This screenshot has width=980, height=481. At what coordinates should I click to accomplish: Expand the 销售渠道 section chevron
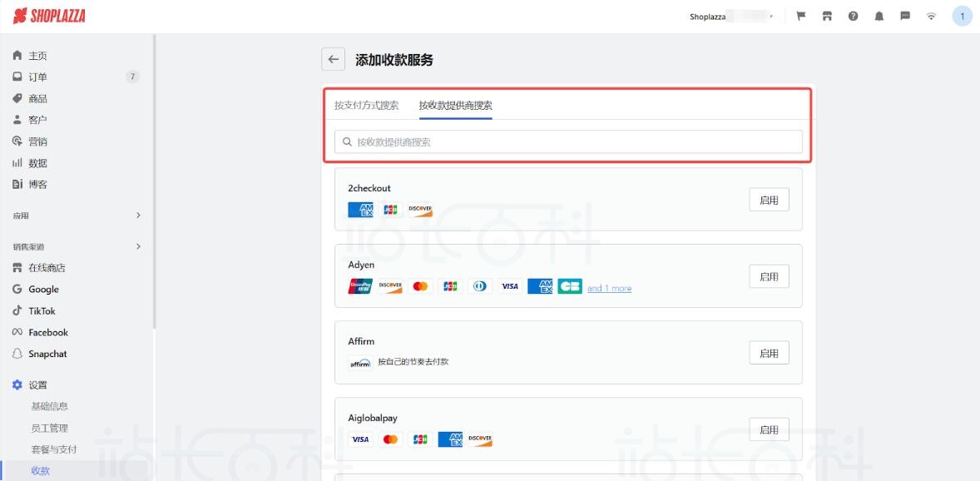pyautogui.click(x=138, y=246)
